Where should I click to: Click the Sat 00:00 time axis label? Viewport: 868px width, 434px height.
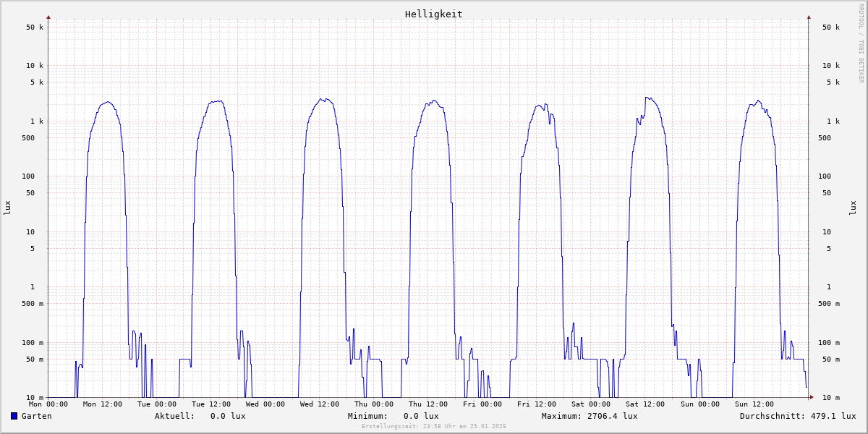[591, 404]
